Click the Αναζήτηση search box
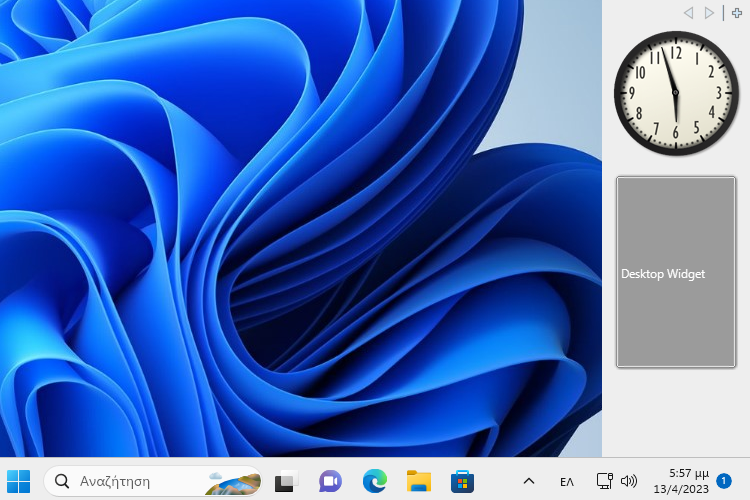 coord(153,481)
